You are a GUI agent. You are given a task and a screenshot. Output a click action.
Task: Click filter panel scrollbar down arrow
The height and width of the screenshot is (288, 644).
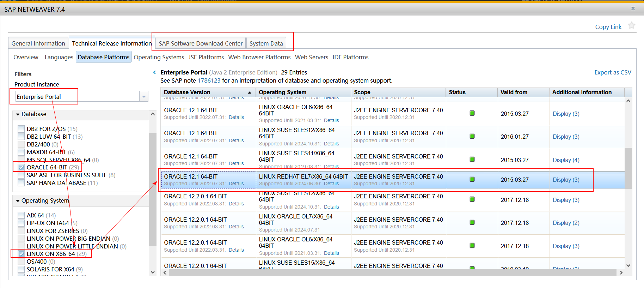coord(153,272)
